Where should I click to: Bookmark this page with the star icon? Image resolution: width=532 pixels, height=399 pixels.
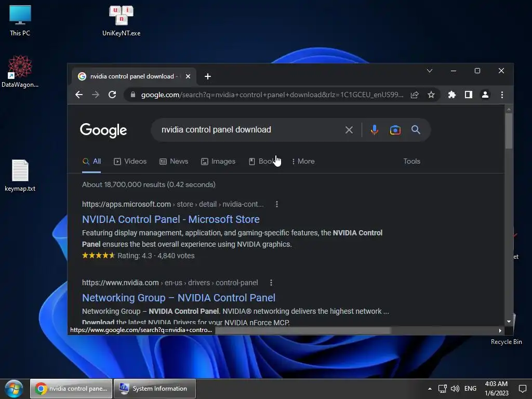pos(431,95)
